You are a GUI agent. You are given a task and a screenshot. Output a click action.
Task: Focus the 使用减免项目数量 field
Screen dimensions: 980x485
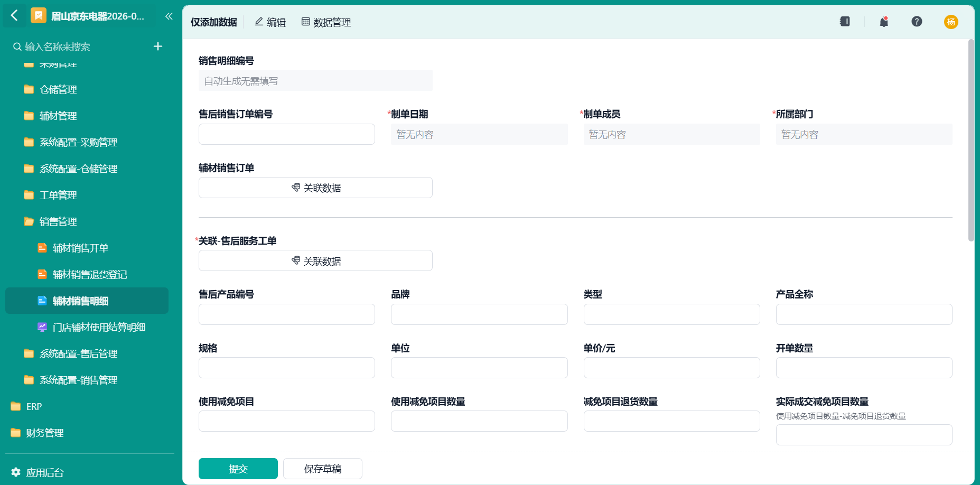479,421
